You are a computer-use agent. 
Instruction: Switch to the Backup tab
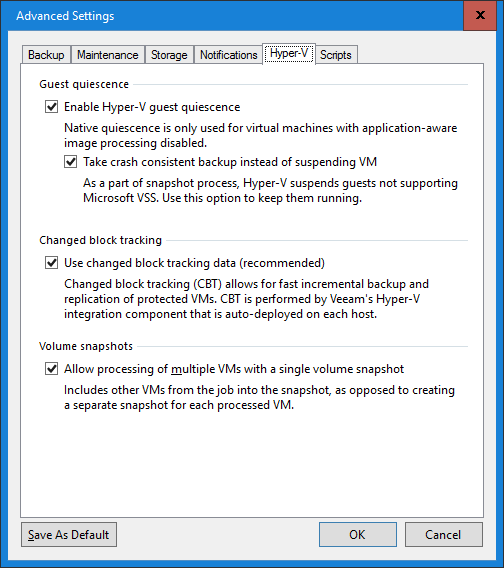46,55
